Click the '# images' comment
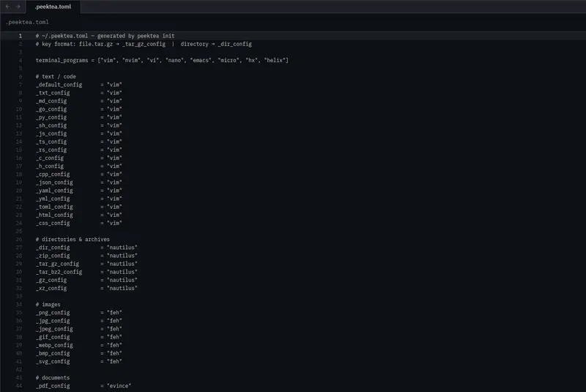The width and height of the screenshot is (586, 392). 48,305
